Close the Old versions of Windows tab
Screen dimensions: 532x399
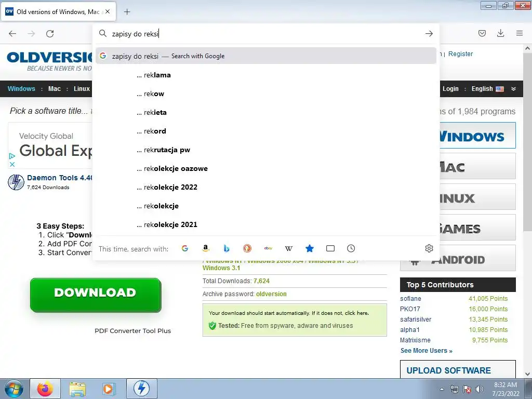pos(108,11)
